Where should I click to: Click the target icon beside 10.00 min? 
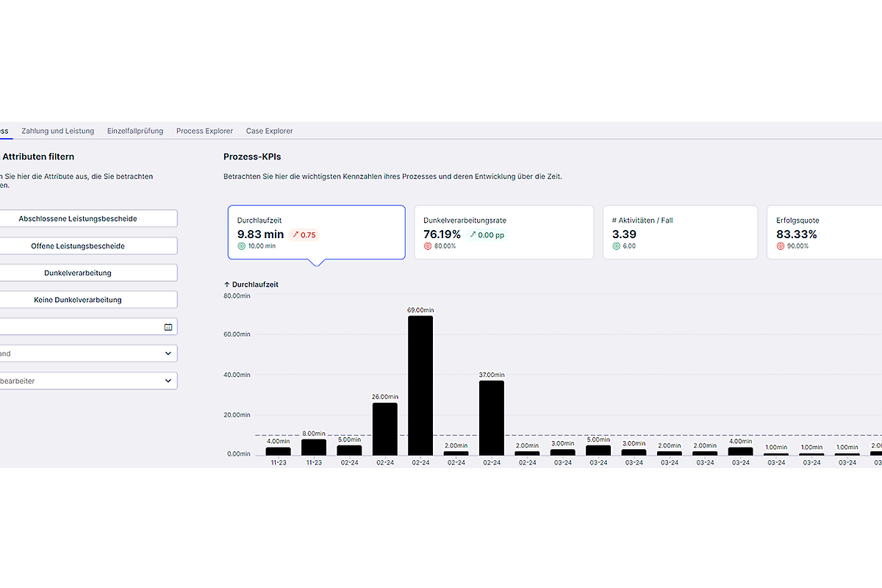(x=241, y=246)
